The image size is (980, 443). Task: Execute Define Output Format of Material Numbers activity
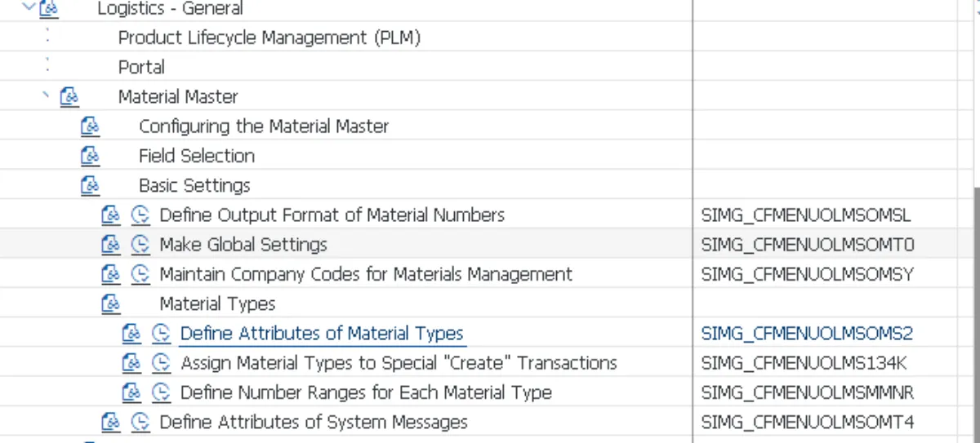(140, 215)
